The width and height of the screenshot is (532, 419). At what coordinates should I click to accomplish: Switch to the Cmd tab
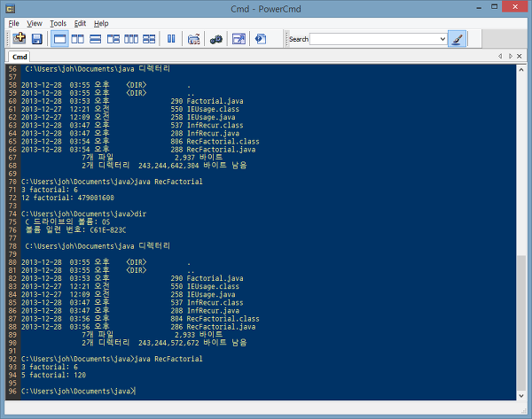[20, 57]
